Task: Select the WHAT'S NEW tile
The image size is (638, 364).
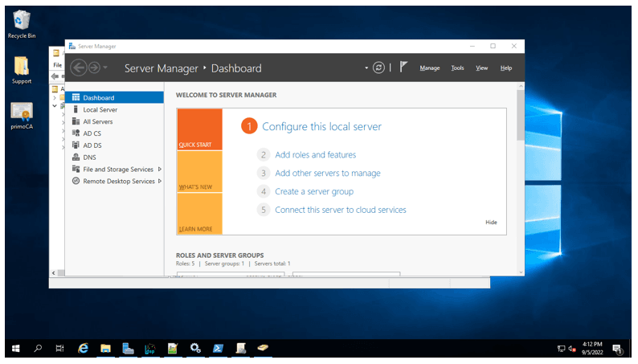Action: tap(199, 172)
